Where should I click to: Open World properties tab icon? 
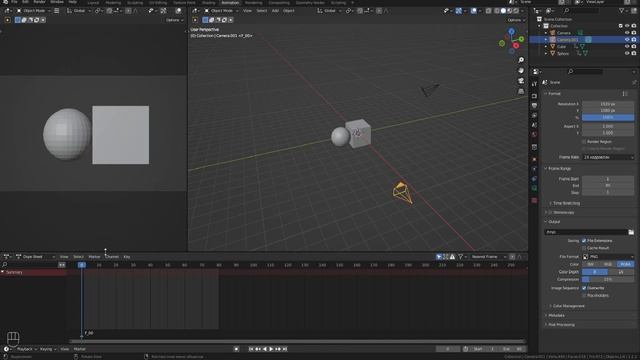pos(534,135)
